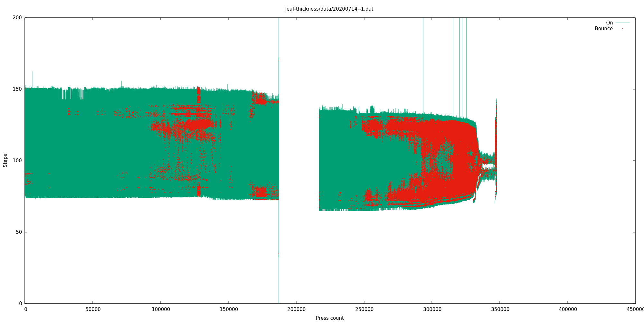Viewport: 644px width, 322px height.
Task: Click the 150000 x-axis tick label
Action: click(229, 309)
